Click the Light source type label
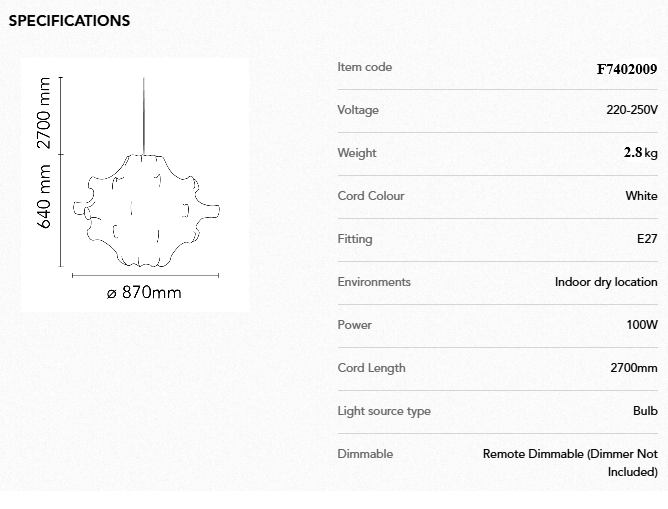This screenshot has height=509, width=668. pos(384,411)
